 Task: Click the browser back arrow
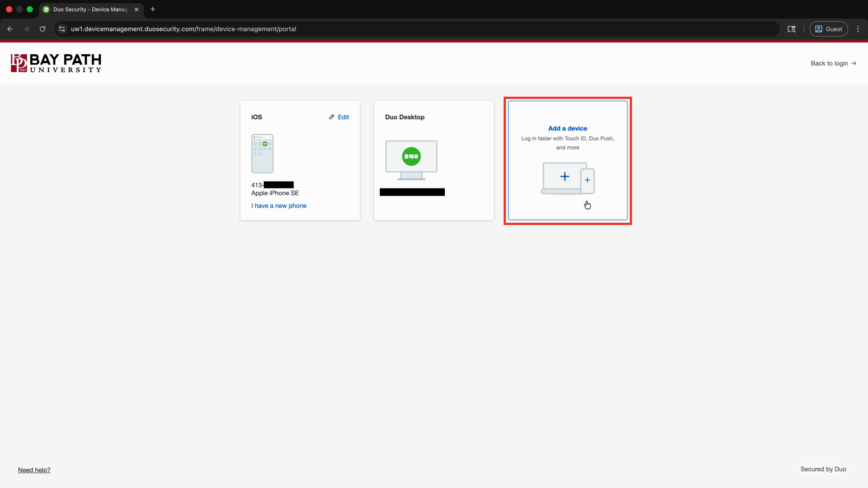pyautogui.click(x=10, y=29)
